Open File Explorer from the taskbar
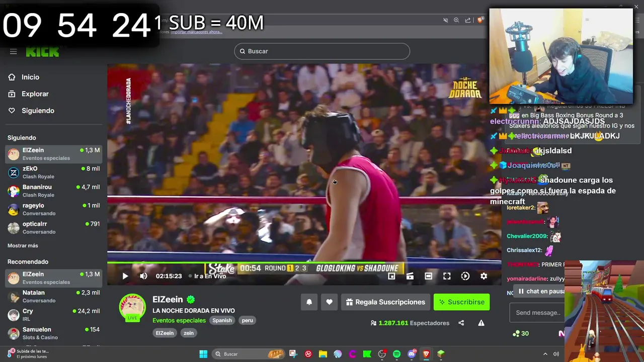This screenshot has width=644, height=362. pos(323,354)
